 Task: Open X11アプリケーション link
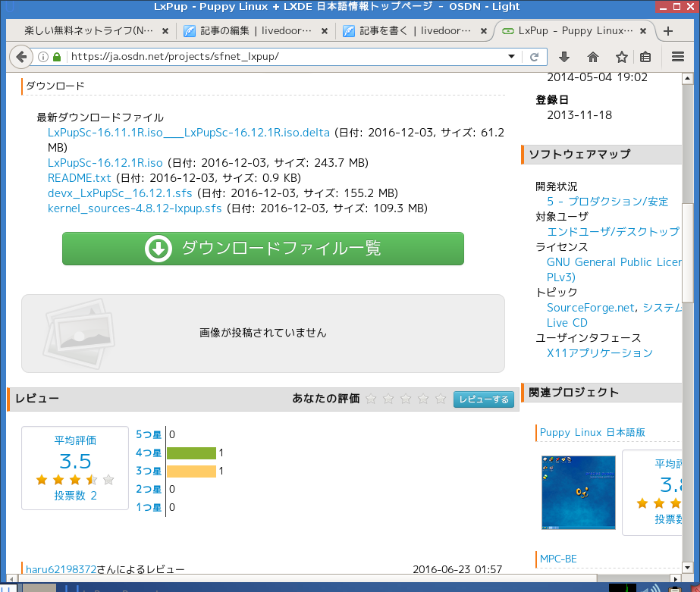pyautogui.click(x=600, y=353)
